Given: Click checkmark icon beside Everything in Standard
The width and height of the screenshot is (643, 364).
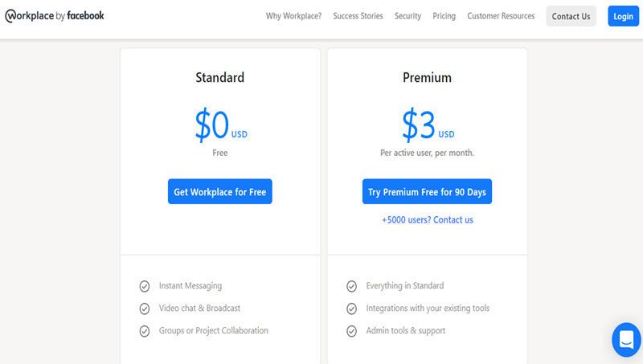Looking at the screenshot, I should tap(351, 286).
